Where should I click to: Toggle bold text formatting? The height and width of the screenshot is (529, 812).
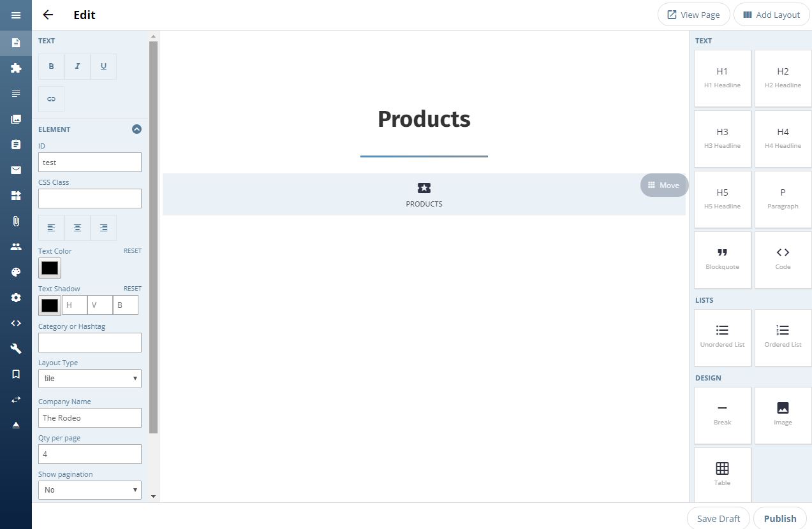51,66
